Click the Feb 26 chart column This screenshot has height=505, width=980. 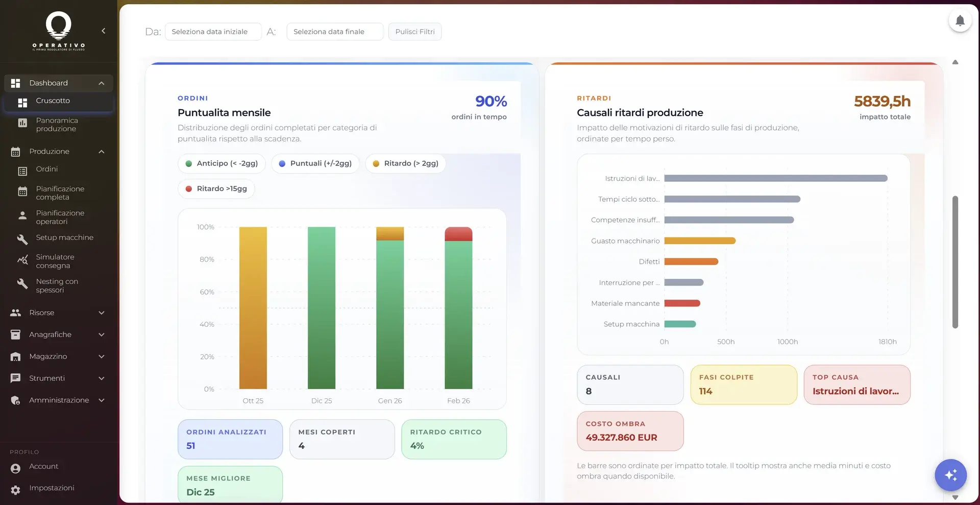pyautogui.click(x=458, y=308)
